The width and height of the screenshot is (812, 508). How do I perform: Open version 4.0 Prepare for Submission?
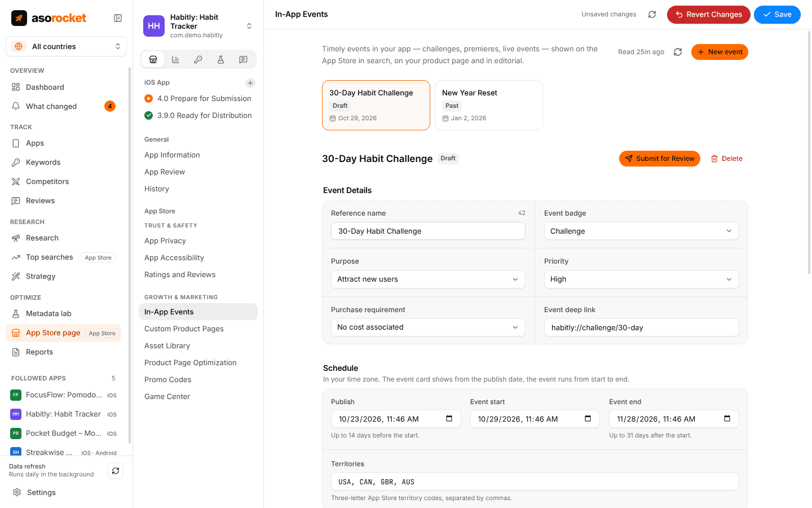[x=198, y=98]
